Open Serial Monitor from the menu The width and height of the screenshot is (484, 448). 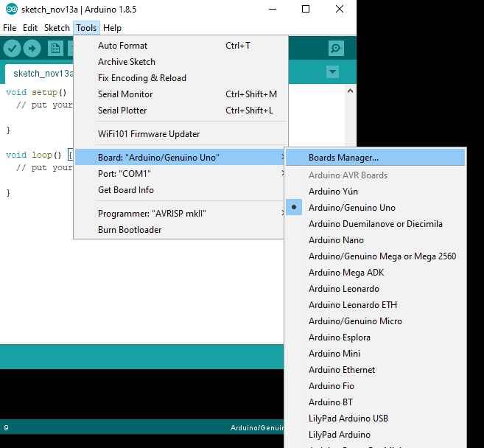tap(181, 94)
